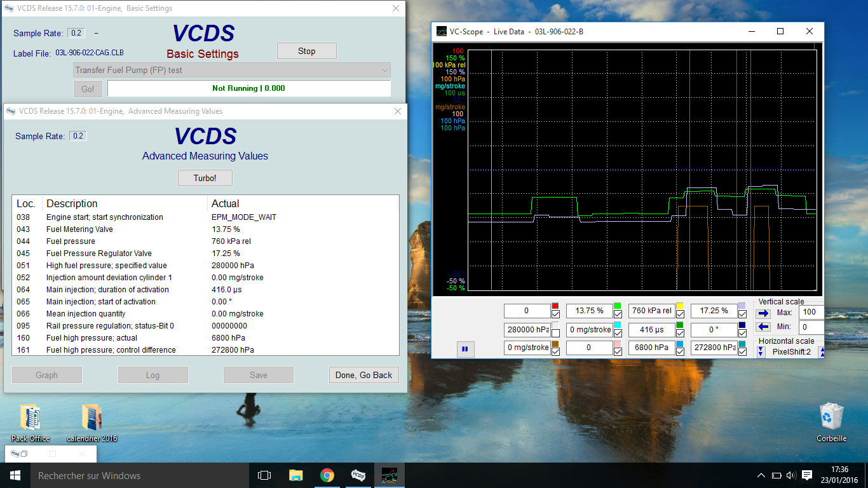The height and width of the screenshot is (488, 868).
Task: Switch to VCDS via its taskbar icon
Action: (x=358, y=475)
